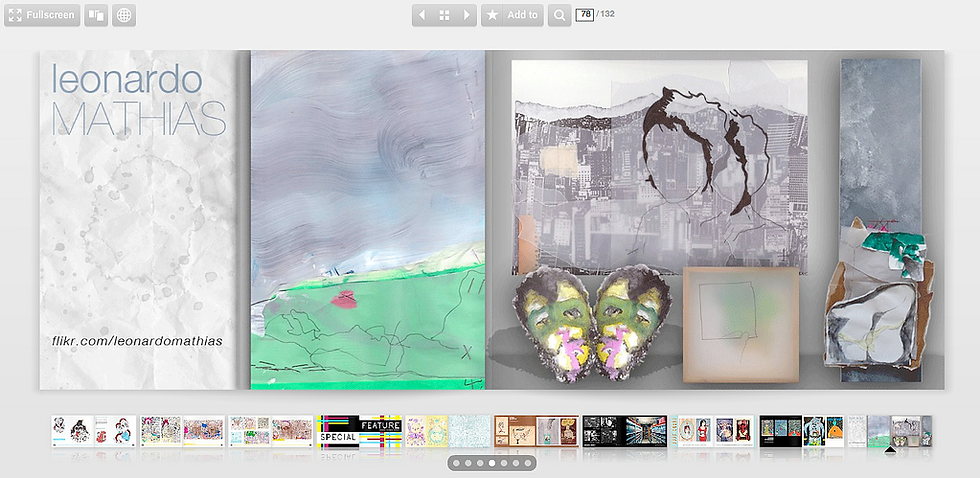Image resolution: width=980 pixels, height=478 pixels.
Task: Select the brown sketchbook thumbnail spread
Action: click(x=536, y=431)
